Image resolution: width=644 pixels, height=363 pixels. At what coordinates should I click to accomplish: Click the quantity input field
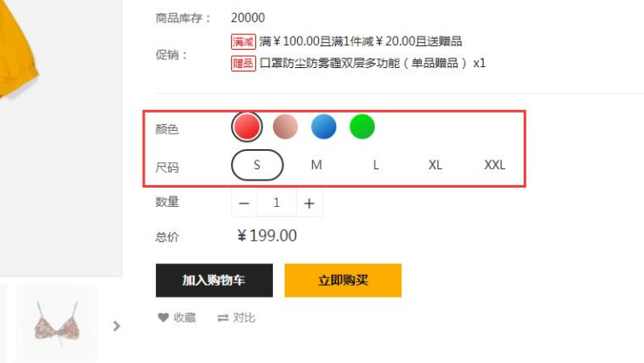coord(277,202)
